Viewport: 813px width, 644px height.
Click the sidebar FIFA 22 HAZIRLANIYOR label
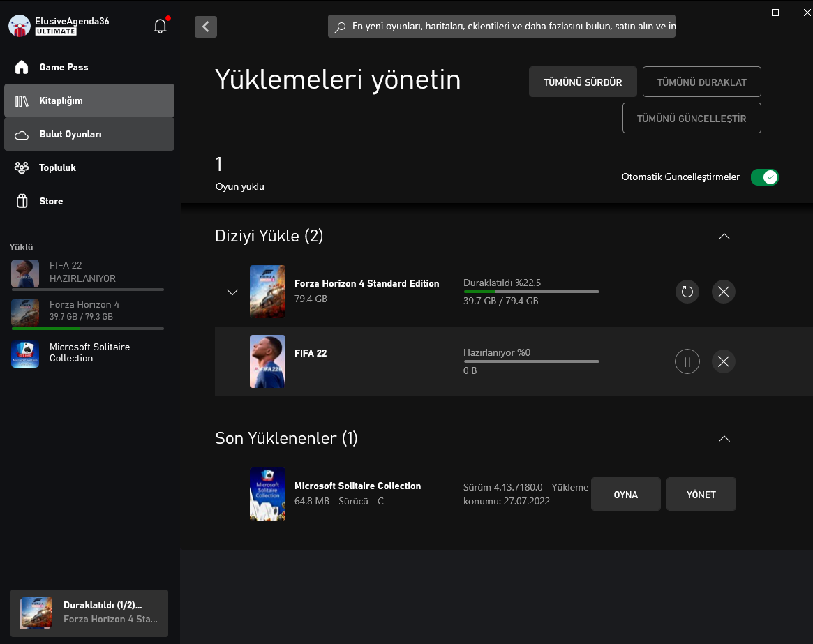(82, 271)
